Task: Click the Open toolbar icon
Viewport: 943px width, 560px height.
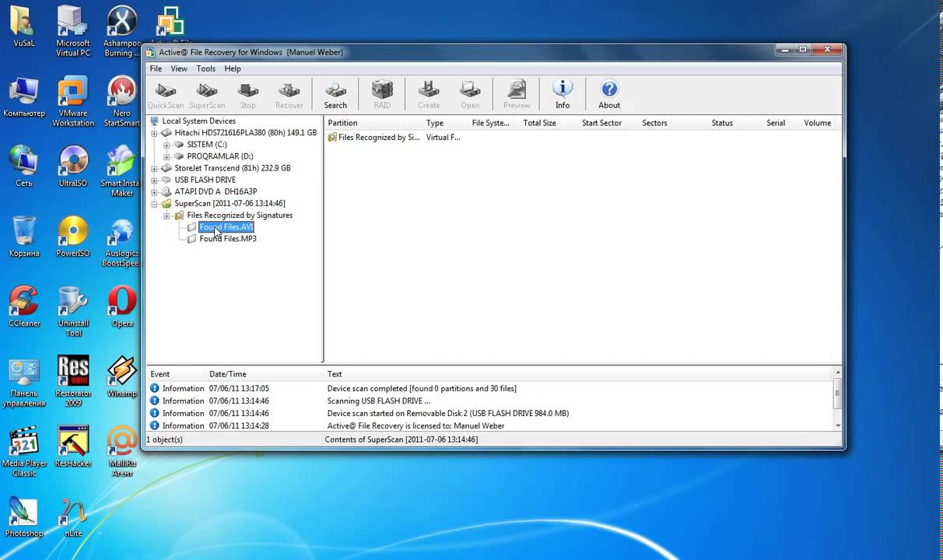Action: click(x=470, y=95)
